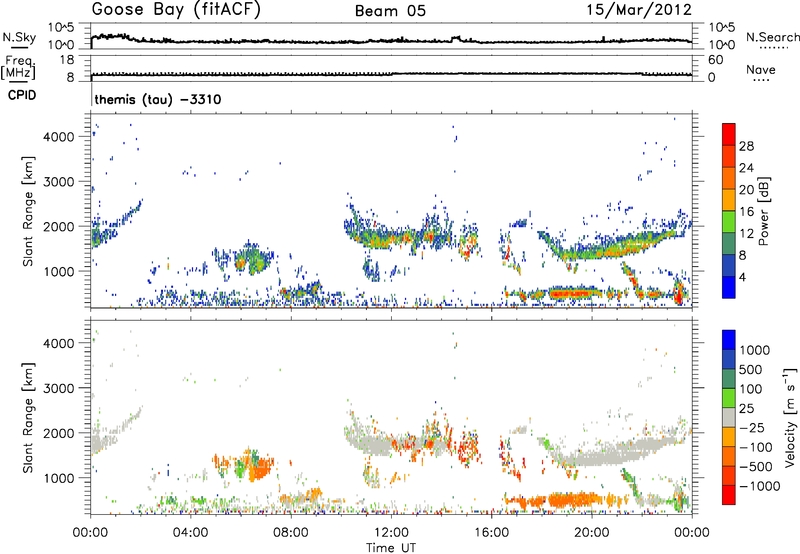
Task: Select the -25 velocity colorbar label
Action: point(751,428)
